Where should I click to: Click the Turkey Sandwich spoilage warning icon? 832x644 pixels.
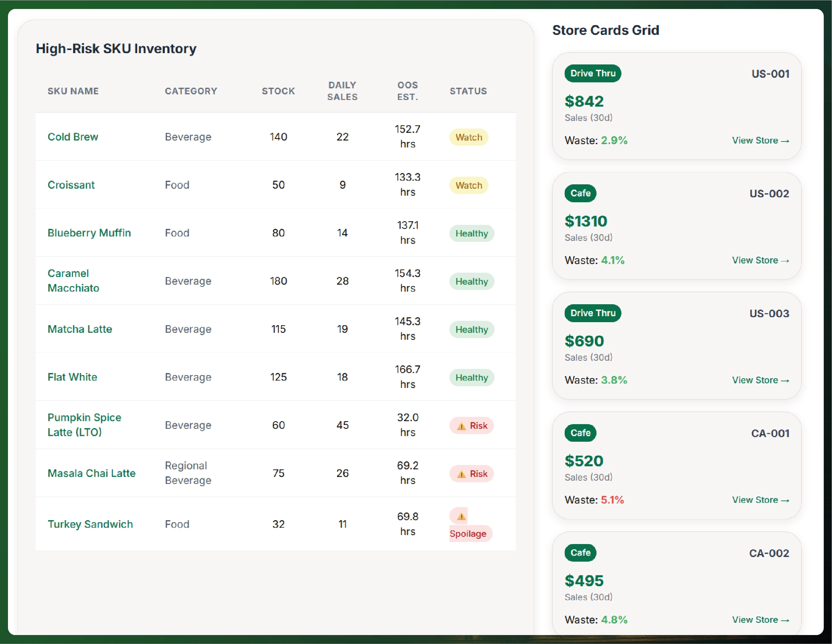click(461, 516)
